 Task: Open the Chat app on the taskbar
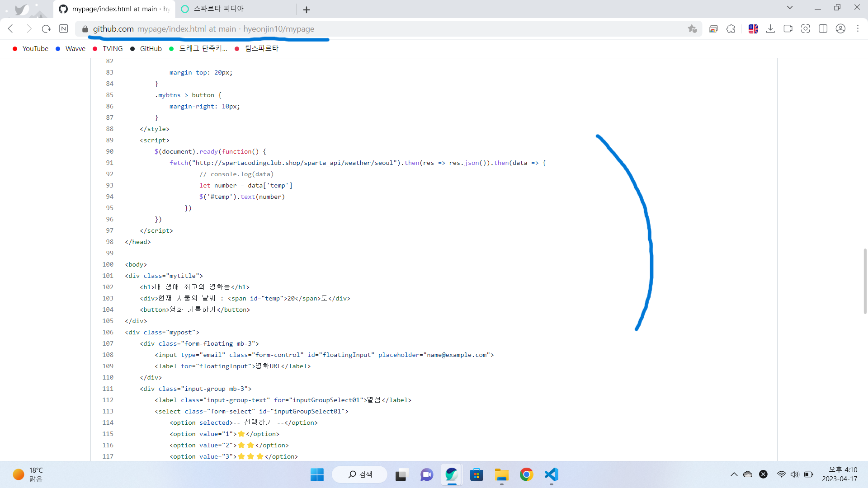[426, 474]
